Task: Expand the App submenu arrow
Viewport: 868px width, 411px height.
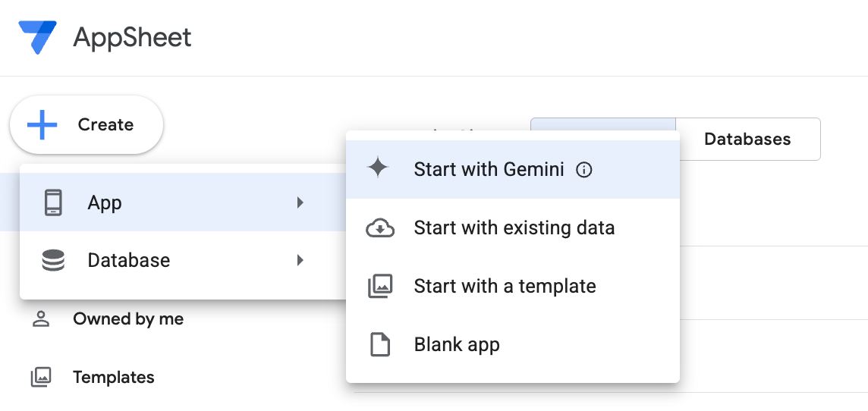Action: click(300, 202)
